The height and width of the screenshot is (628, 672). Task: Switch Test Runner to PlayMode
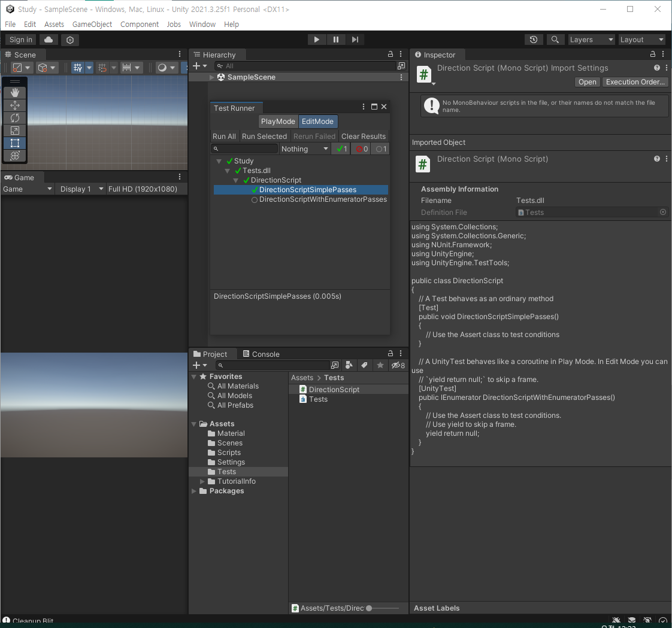(278, 122)
